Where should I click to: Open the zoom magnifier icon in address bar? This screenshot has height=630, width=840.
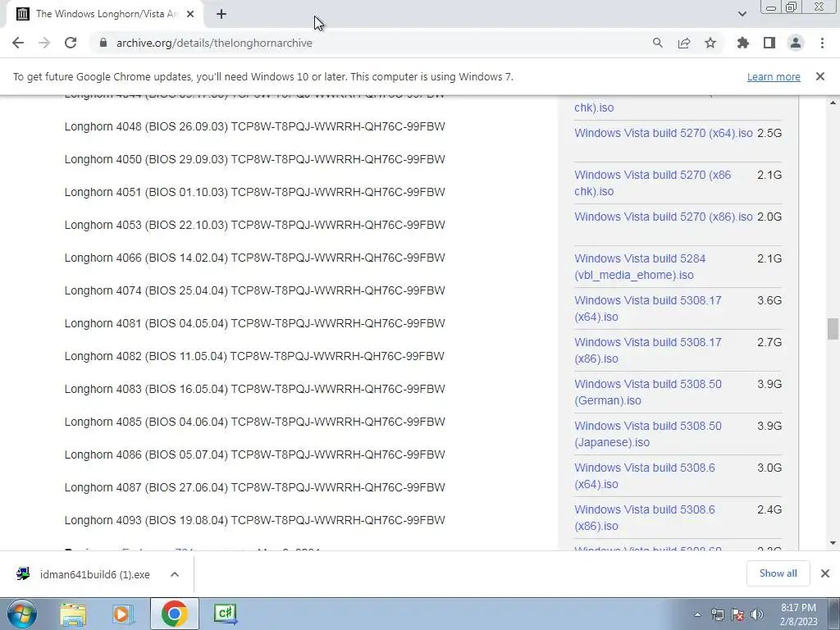(x=657, y=43)
